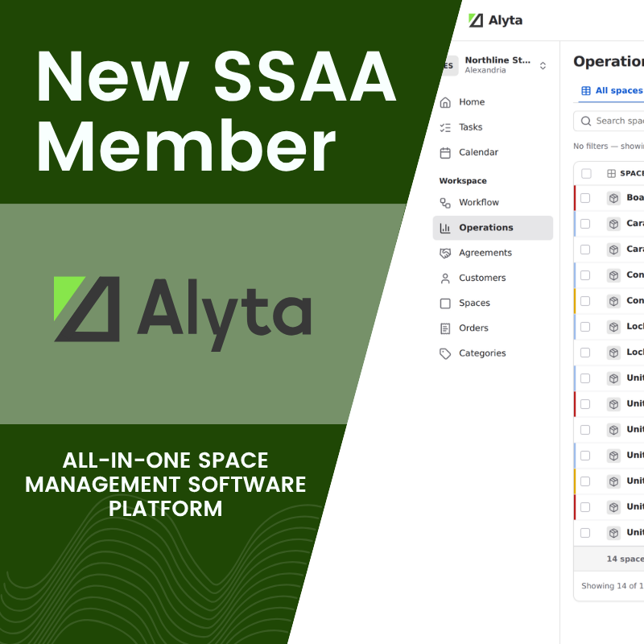Viewport: 644px width, 644px height.
Task: Click the cube icon in the Boa row
Action: (x=613, y=198)
